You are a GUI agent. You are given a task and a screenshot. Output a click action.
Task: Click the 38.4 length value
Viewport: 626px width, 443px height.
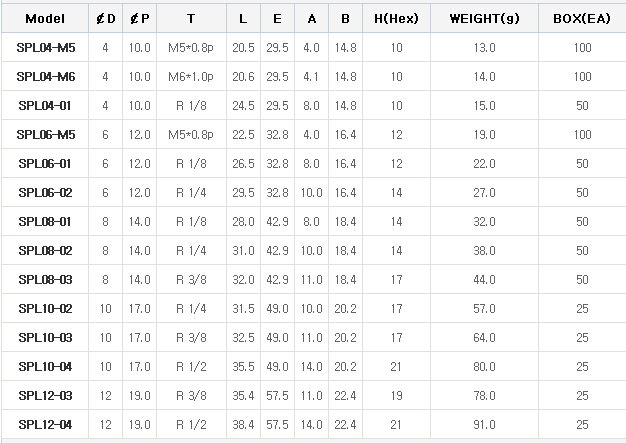point(243,424)
